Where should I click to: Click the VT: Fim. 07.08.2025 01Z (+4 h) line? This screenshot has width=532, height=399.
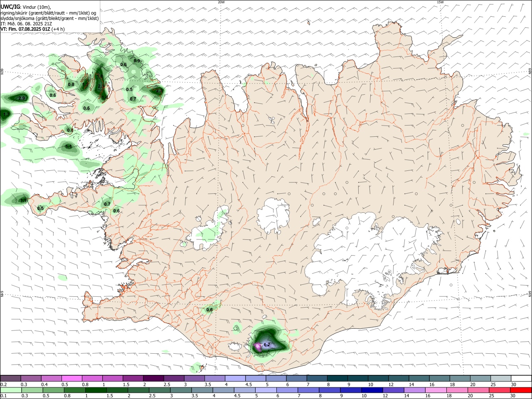[x=32, y=29]
